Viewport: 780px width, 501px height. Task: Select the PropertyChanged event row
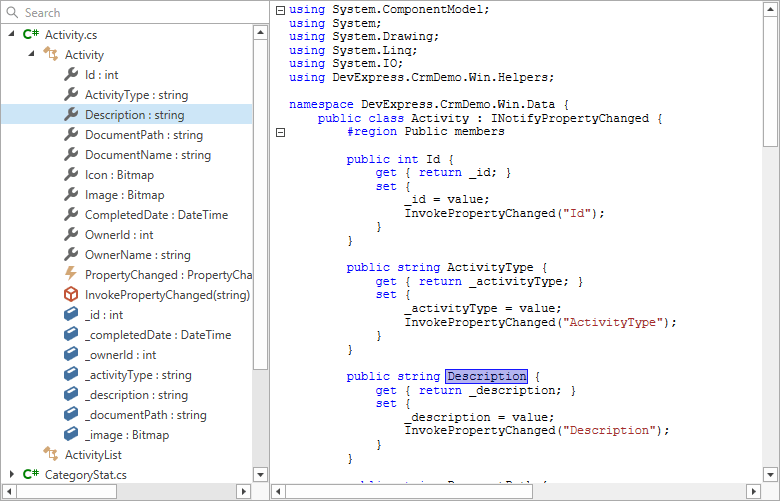(168, 275)
